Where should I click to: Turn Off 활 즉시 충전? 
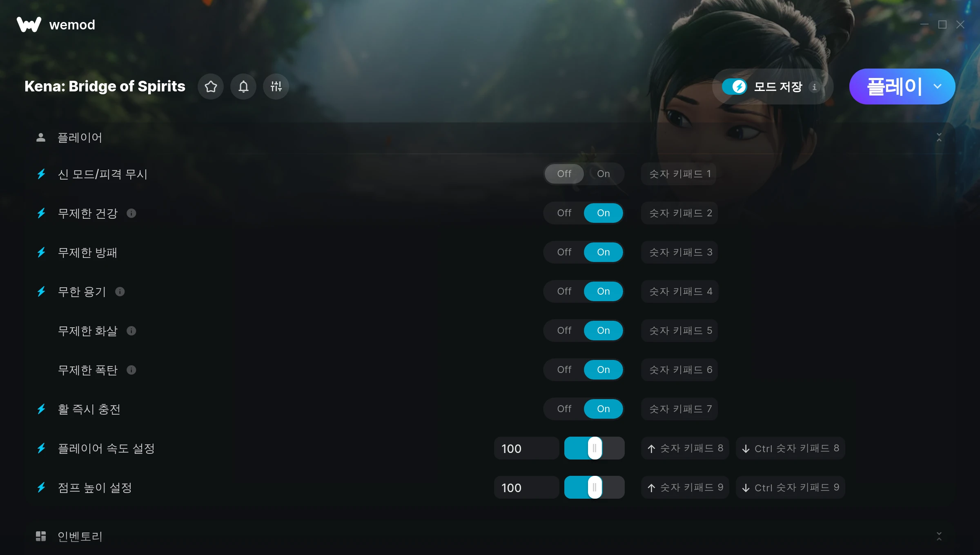[564, 409]
